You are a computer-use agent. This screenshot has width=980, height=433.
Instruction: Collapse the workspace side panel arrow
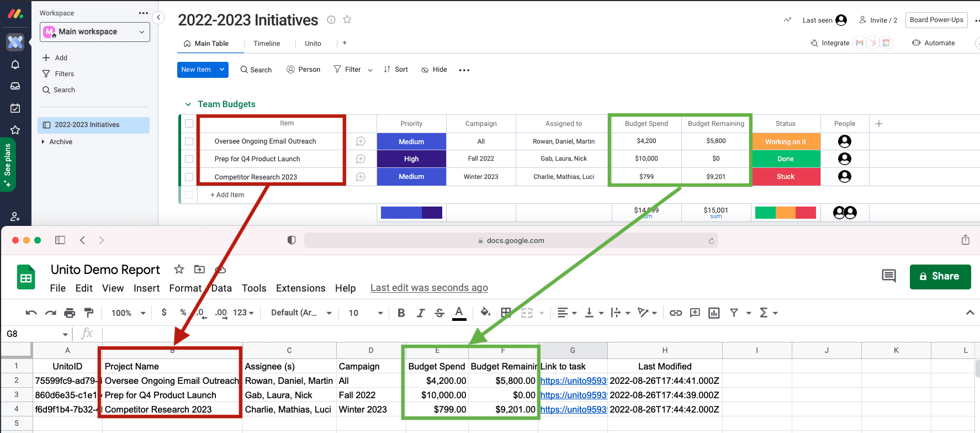[x=158, y=18]
